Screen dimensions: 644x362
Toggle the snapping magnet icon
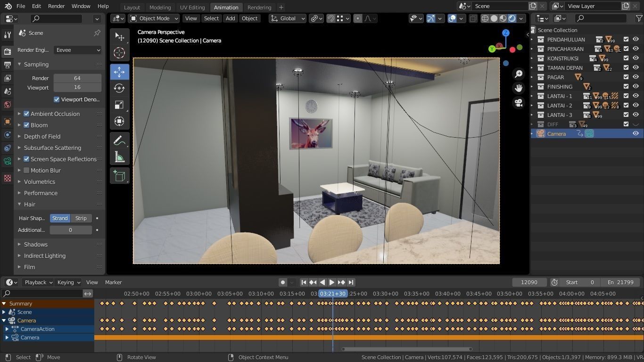pyautogui.click(x=331, y=18)
